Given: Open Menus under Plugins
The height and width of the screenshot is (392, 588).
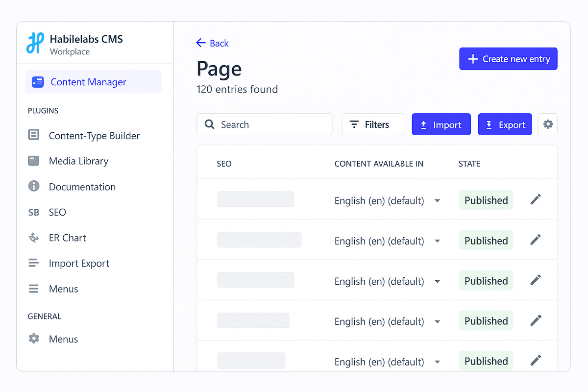Looking at the screenshot, I should tap(63, 289).
